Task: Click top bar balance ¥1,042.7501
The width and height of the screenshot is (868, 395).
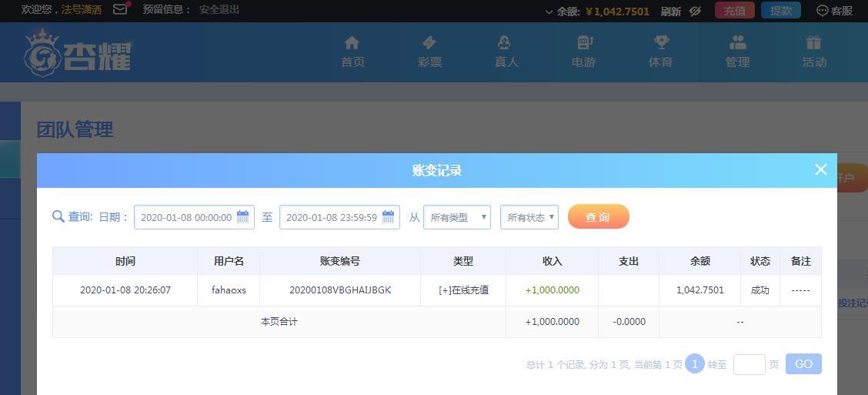Action: [616, 11]
